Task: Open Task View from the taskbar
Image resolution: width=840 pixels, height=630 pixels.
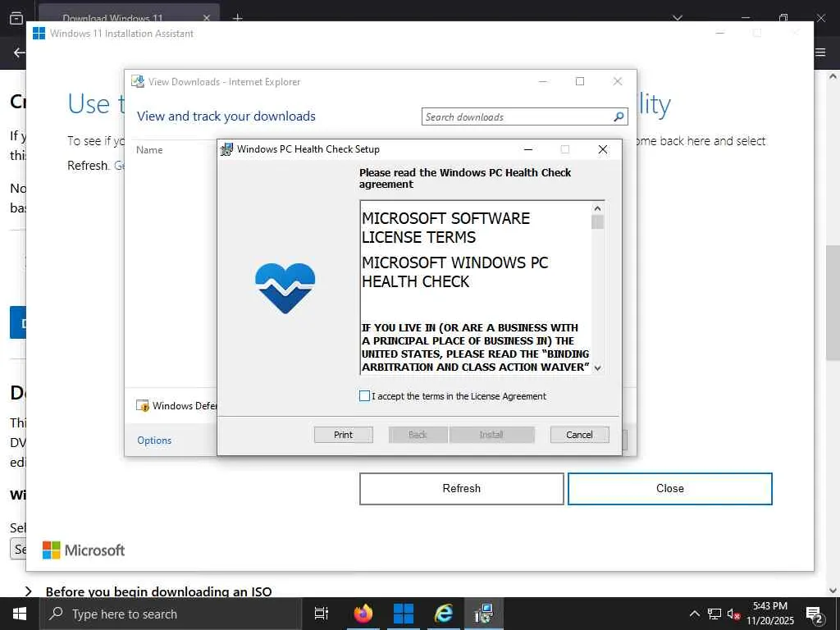Action: pos(322,614)
